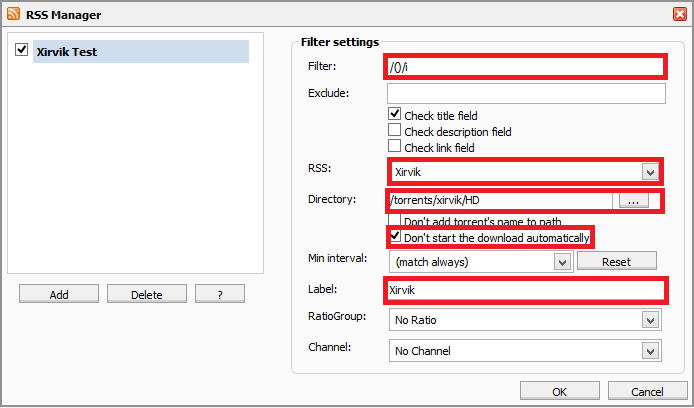The width and height of the screenshot is (694, 408).
Task: Open help with the ? button
Action: coord(220,294)
